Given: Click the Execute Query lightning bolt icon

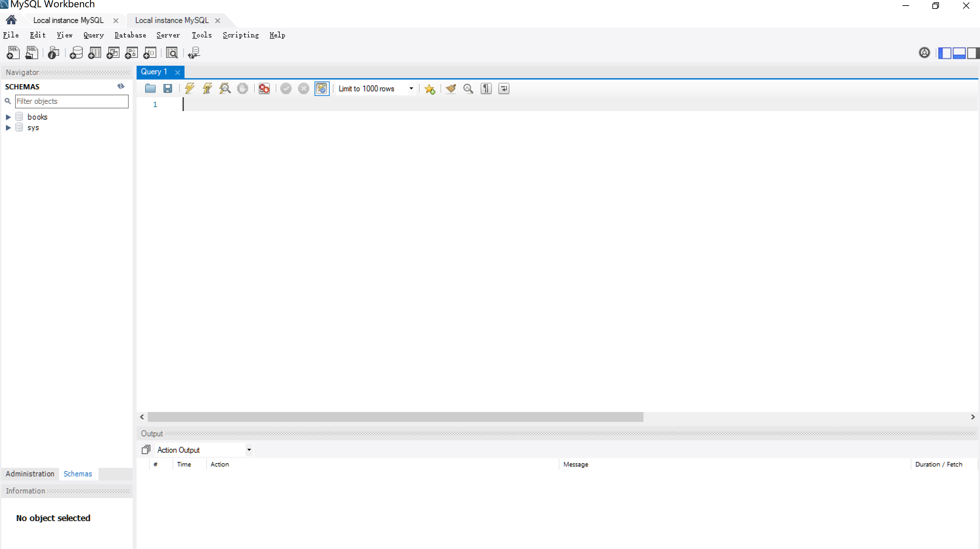Looking at the screenshot, I should (x=190, y=88).
